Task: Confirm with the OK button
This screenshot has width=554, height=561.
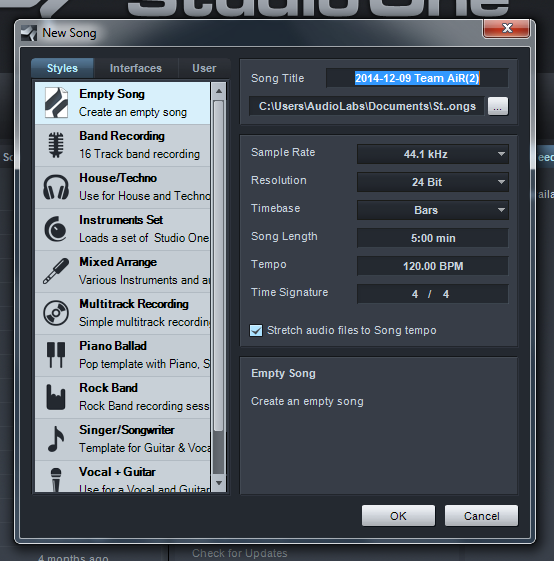Action: [x=398, y=516]
